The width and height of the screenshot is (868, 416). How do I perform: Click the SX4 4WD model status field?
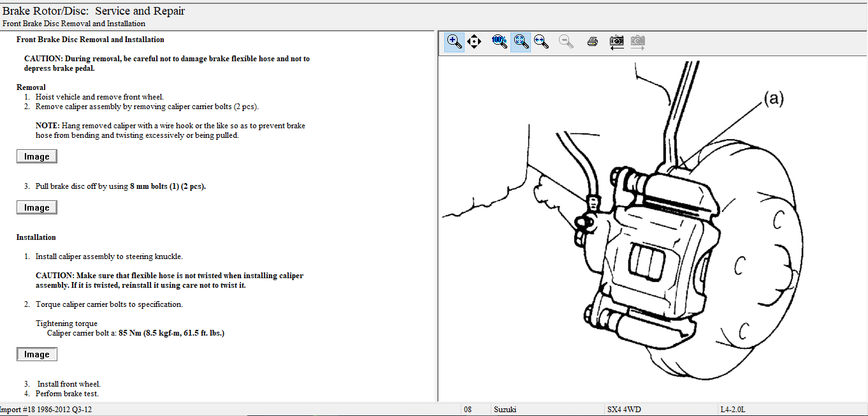624,410
